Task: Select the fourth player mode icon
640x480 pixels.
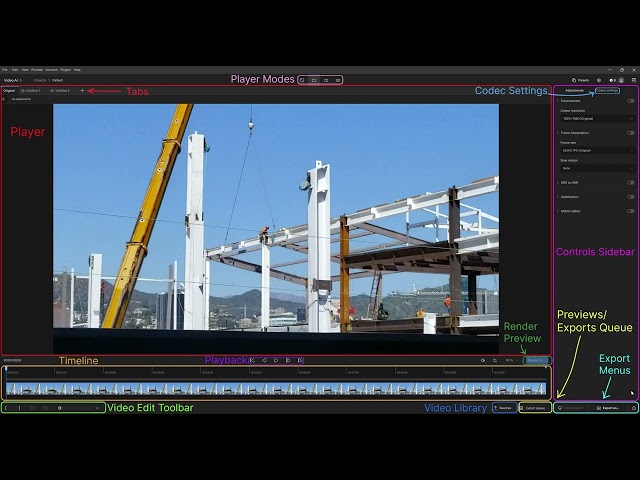Action: coord(338,80)
